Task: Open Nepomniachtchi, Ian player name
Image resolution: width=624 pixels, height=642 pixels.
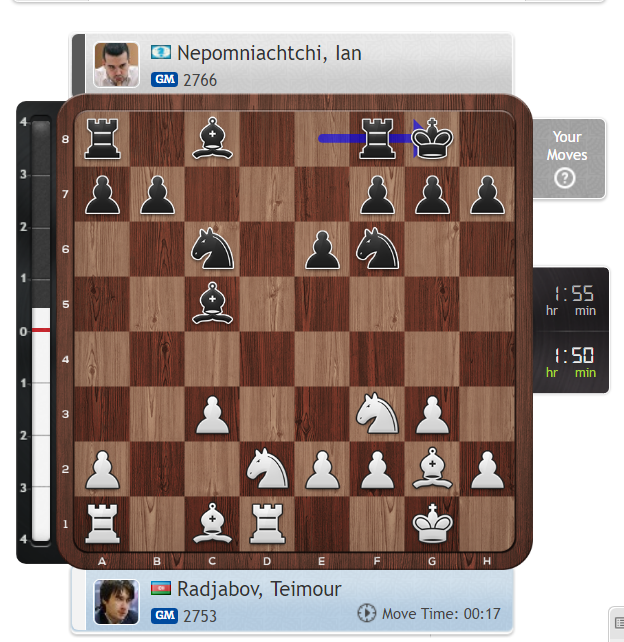Action: (269, 53)
